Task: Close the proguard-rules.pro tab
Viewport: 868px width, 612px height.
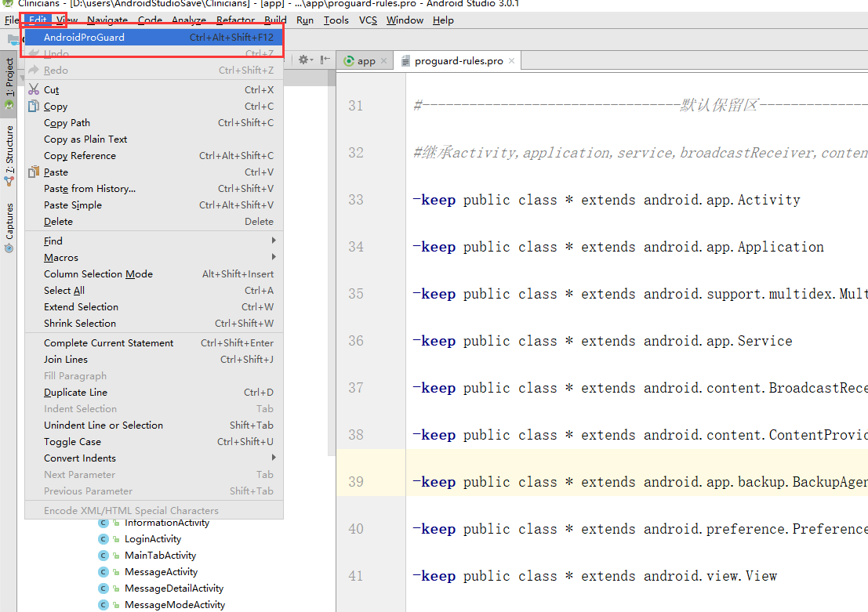Action: pos(511,61)
